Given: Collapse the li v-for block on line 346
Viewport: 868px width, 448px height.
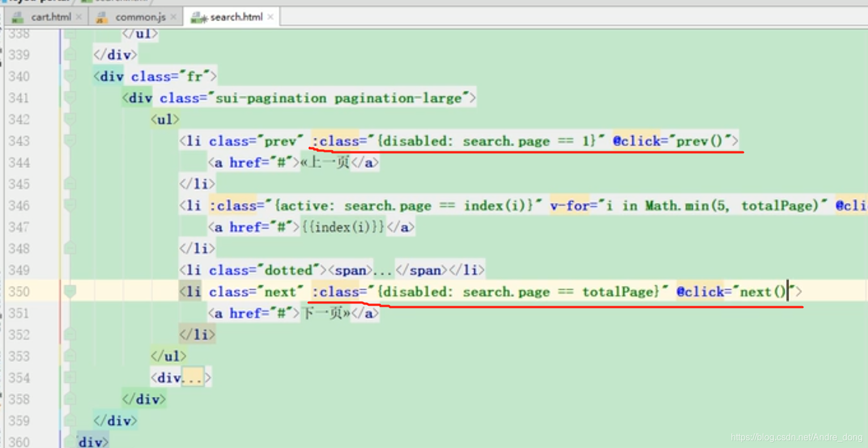Looking at the screenshot, I should (x=70, y=205).
